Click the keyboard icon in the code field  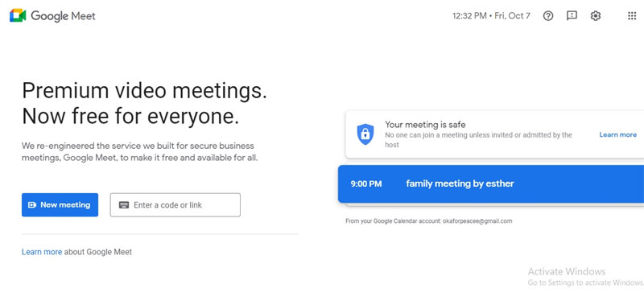tap(124, 205)
